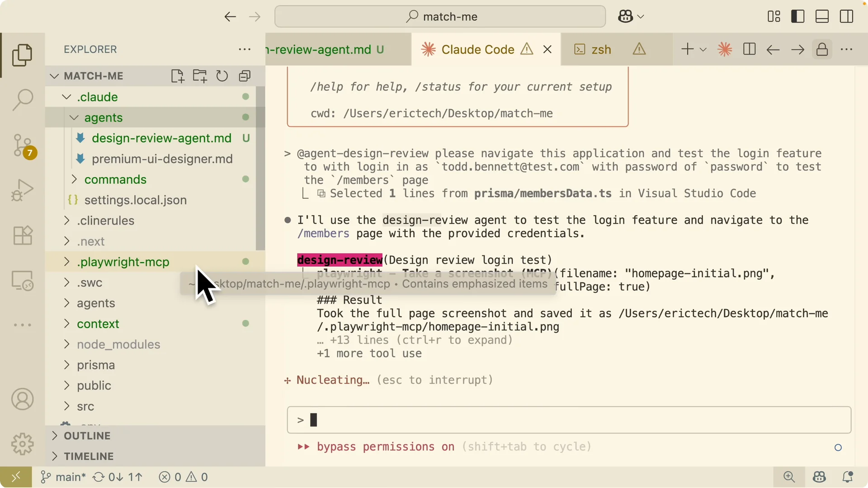Open the remote window indicator in status bar
Viewport: 868px width, 488px height.
pyautogui.click(x=16, y=477)
